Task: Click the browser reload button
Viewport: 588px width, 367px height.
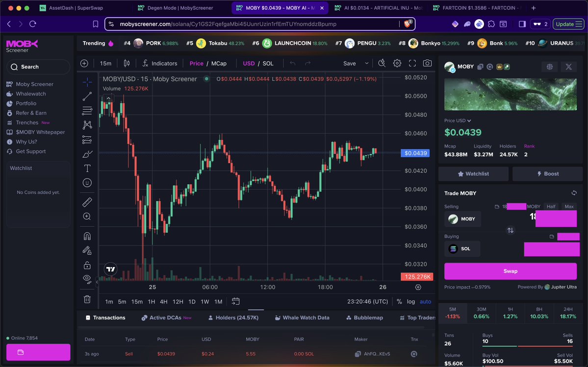Action: coord(33,24)
